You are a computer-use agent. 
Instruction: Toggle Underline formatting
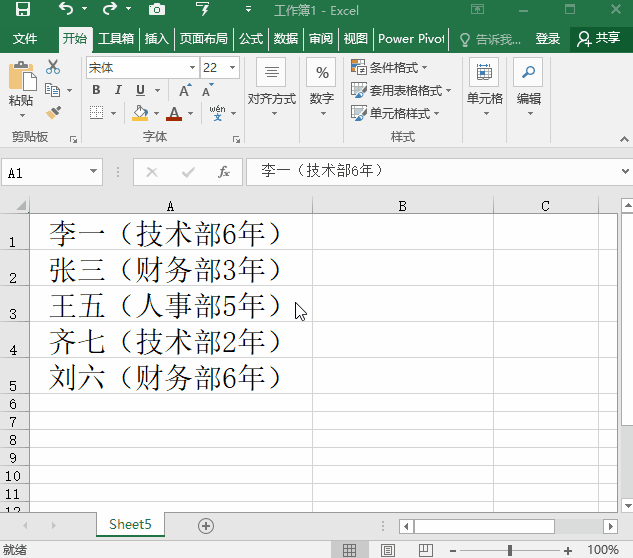140,90
